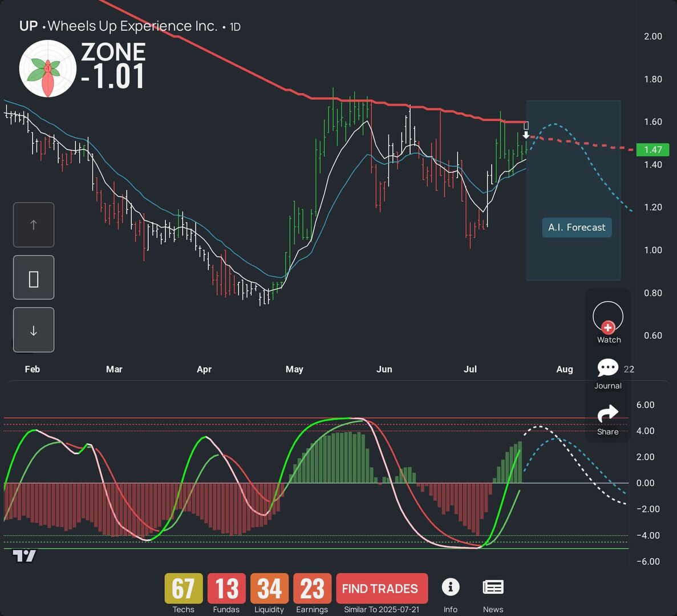Tap the FIND TRADES button

382,589
